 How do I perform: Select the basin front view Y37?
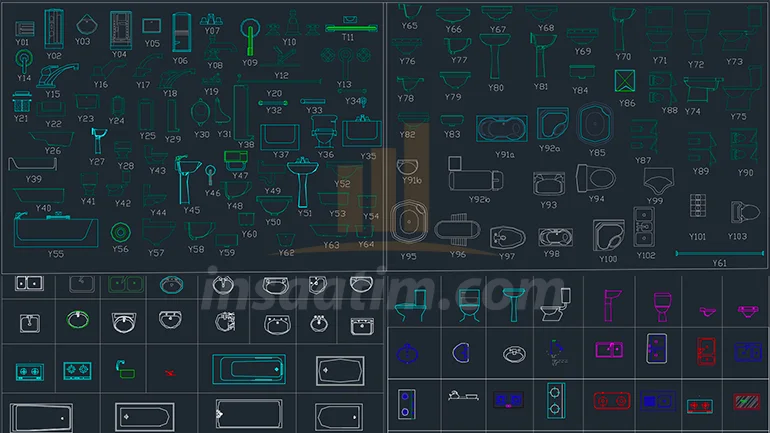click(x=280, y=136)
